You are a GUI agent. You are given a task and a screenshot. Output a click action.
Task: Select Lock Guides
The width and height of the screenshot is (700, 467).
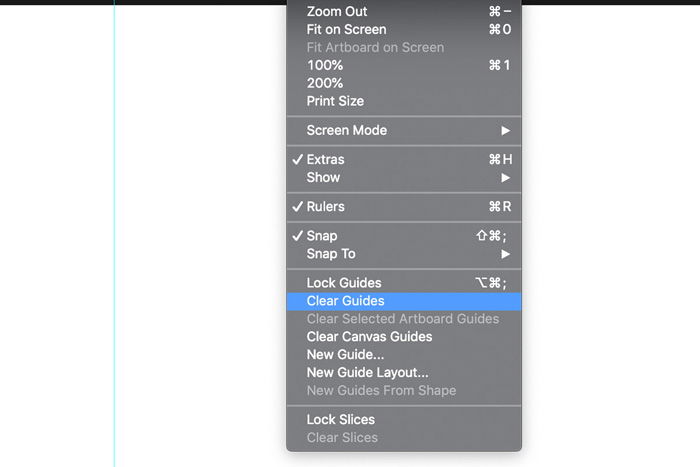404,283
